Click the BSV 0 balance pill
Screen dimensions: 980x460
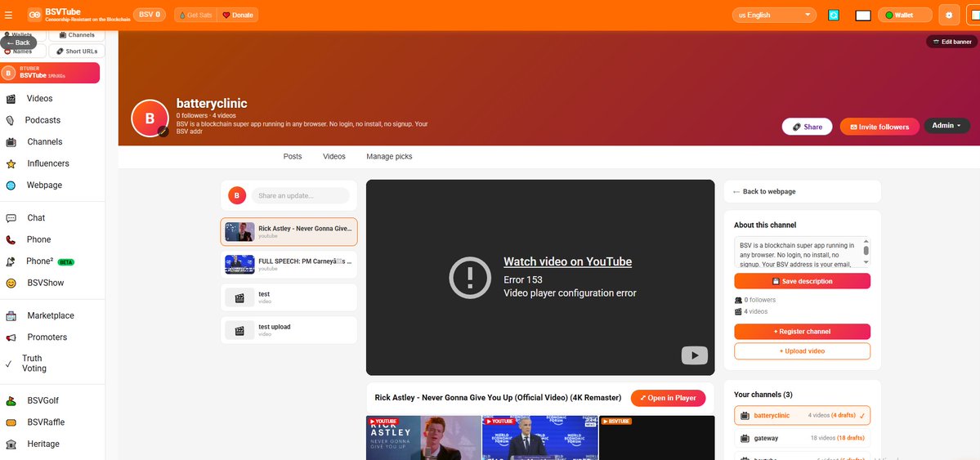click(150, 15)
